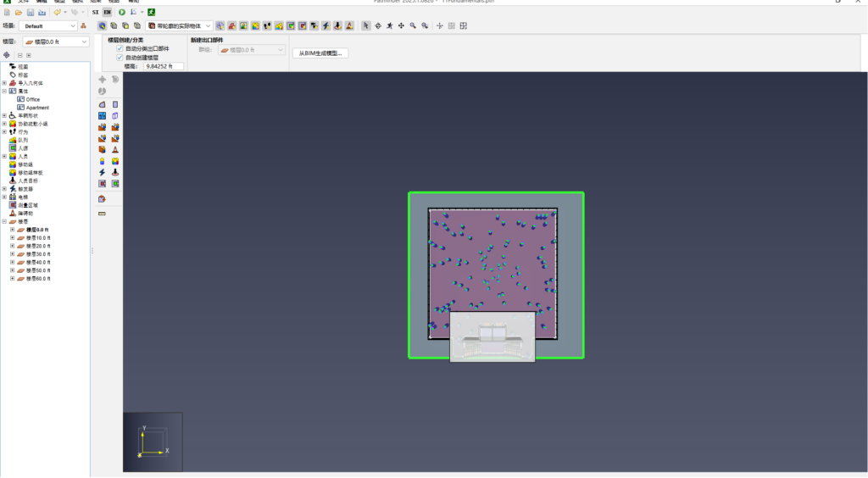868x478 pixels.
Task: Click the 从BIM生成模型 button
Action: click(x=320, y=53)
